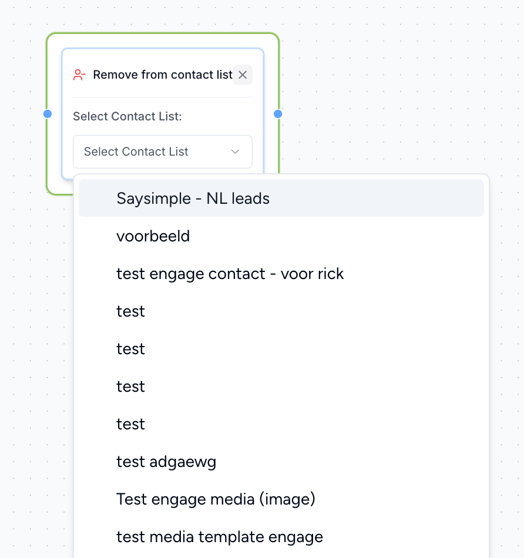Choose Saysimple - NL leads option

(x=281, y=198)
